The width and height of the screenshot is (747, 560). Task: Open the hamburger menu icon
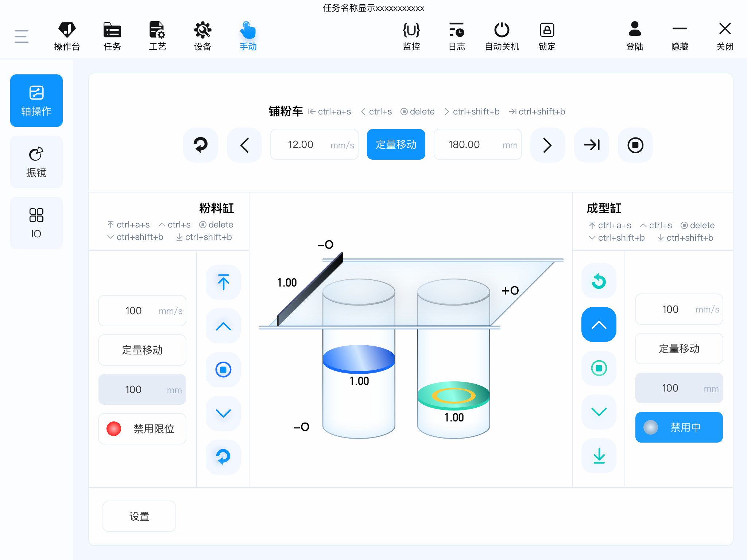(x=22, y=36)
